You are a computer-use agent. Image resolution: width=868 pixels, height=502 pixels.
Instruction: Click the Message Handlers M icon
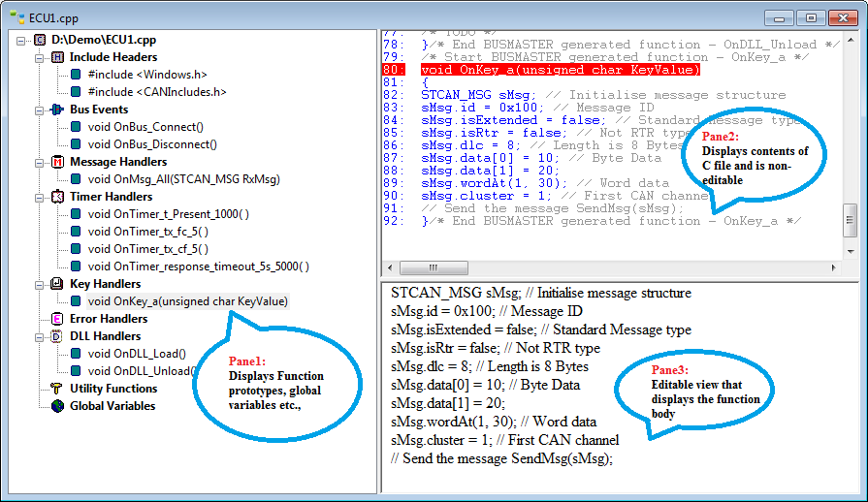[x=57, y=162]
